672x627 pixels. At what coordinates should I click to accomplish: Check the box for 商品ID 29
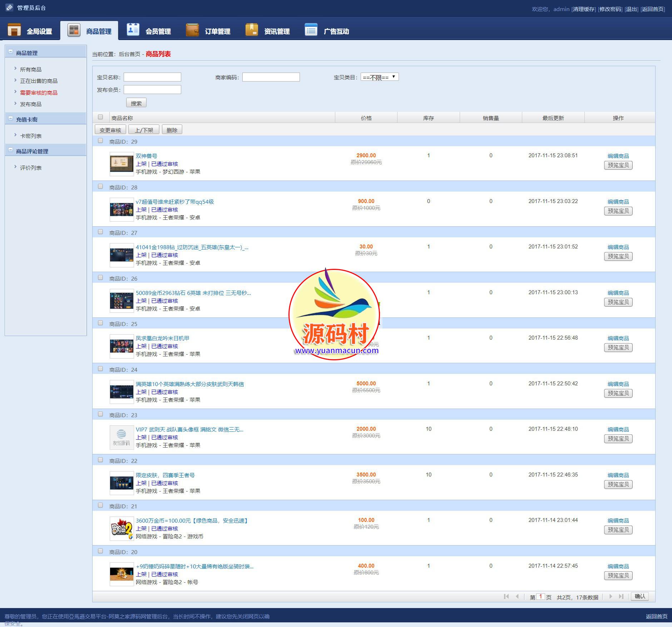point(100,141)
